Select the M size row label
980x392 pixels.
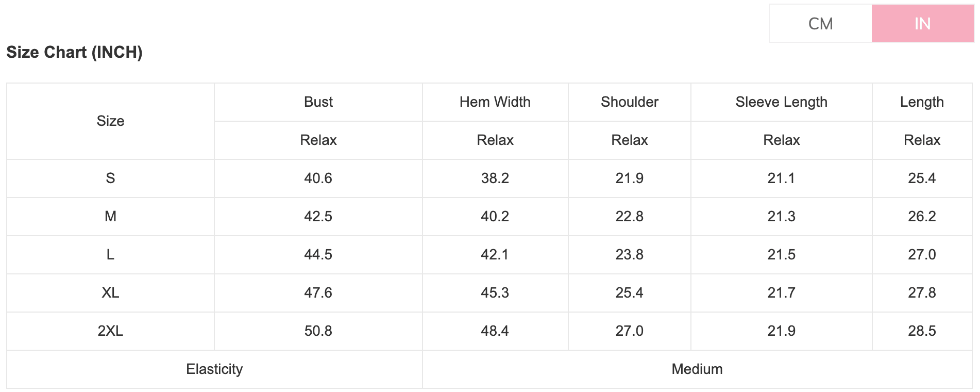[110, 217]
